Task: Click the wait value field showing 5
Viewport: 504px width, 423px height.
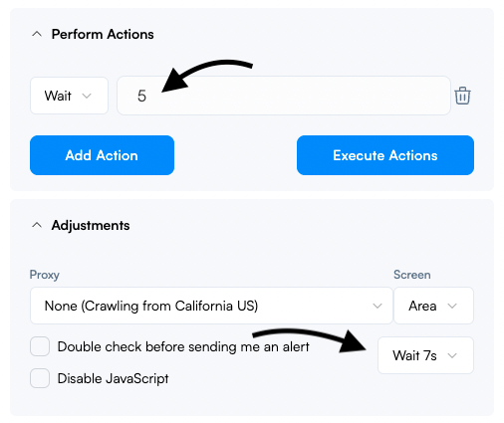Action: 284,96
